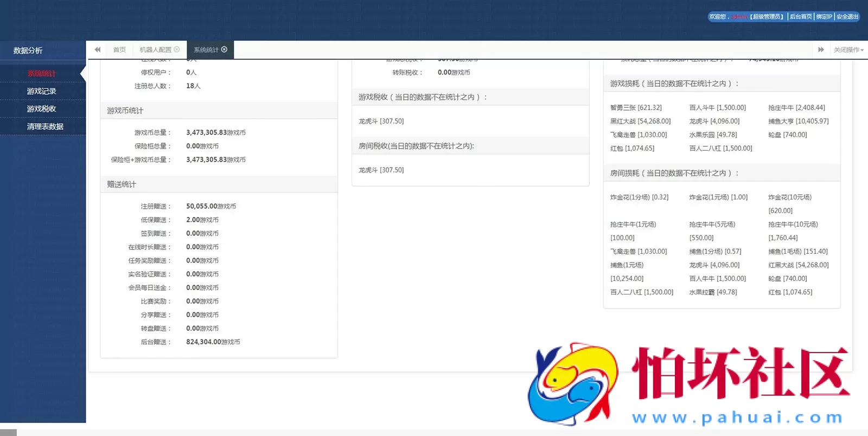Screen dimensions: 868x436
Task: Click 捕鱼(1分场) [0.57] entry
Action: (716, 251)
